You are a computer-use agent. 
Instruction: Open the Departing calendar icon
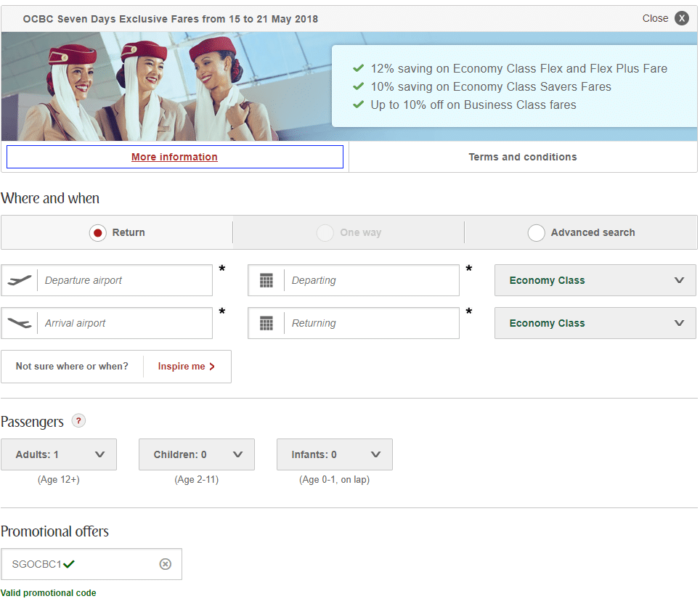[x=266, y=280]
